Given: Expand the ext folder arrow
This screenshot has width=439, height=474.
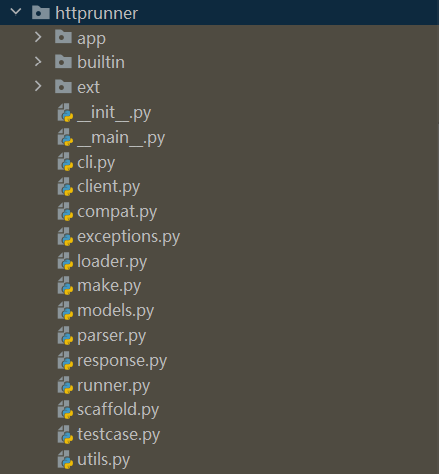Looking at the screenshot, I should click(x=38, y=86).
